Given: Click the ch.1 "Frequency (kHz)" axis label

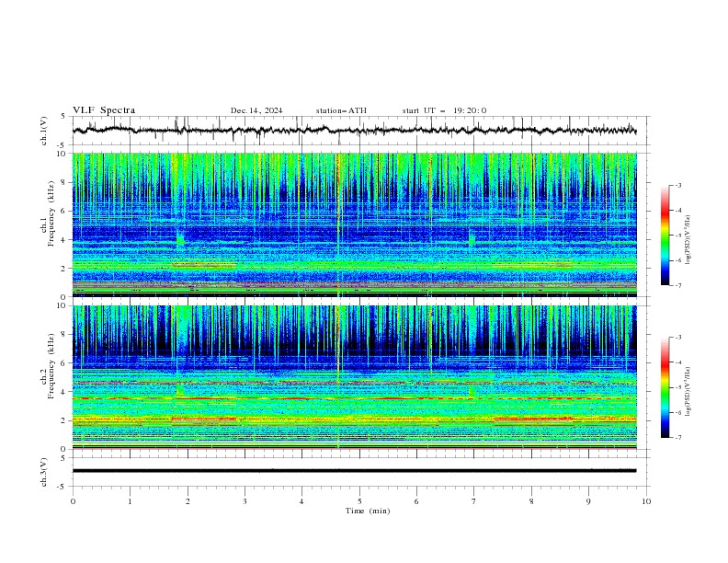Looking at the screenshot, I should click(51, 214).
